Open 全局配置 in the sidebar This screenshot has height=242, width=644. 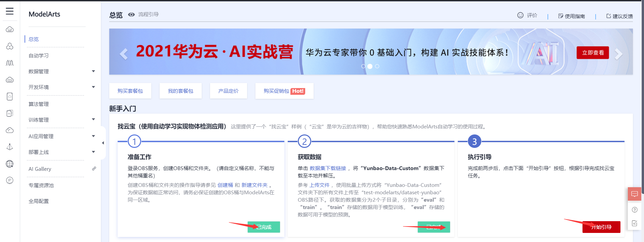[39, 201]
